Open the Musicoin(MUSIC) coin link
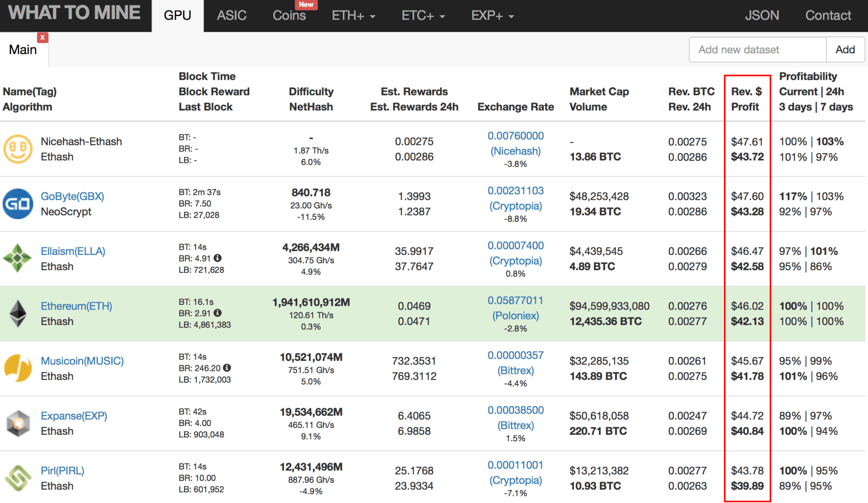 point(82,361)
